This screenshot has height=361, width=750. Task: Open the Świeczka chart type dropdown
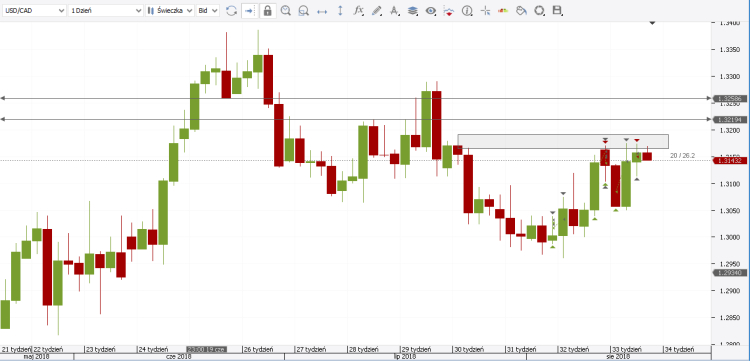point(170,10)
